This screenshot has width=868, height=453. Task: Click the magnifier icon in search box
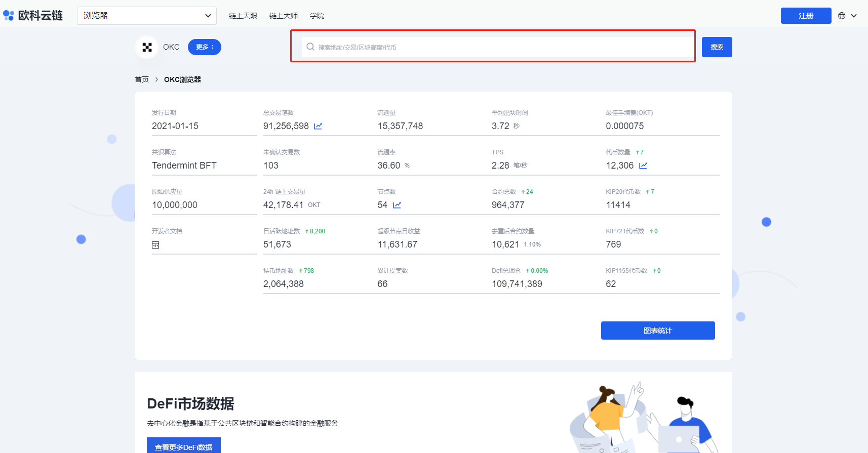[x=310, y=47]
